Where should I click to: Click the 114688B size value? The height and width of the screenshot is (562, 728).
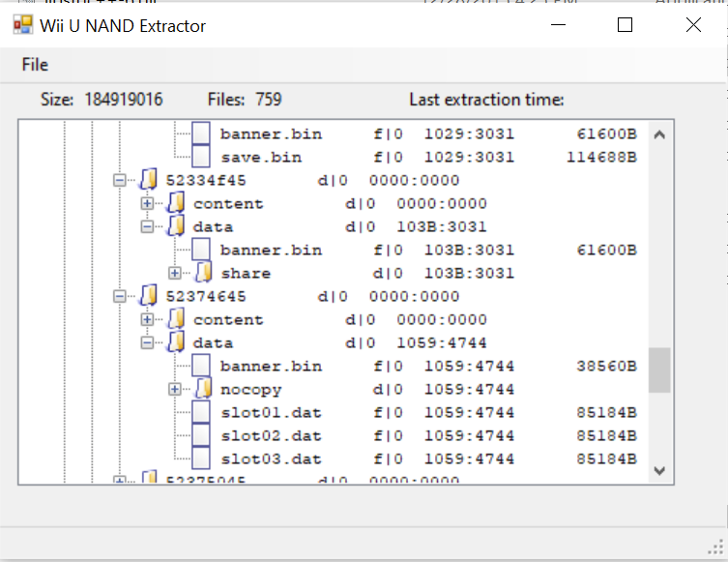point(601,158)
